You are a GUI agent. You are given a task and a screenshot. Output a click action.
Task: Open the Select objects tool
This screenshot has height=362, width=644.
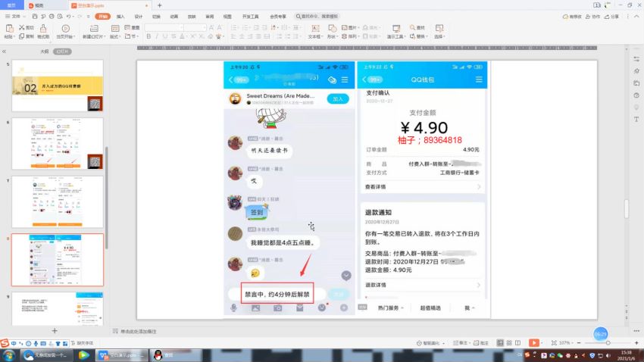coord(439,28)
